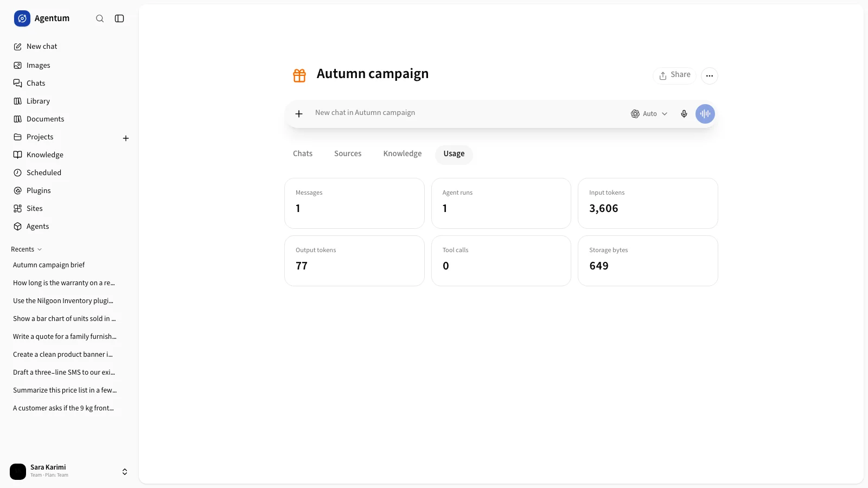Start voice mode with waveform button
The width and height of the screenshot is (868, 488).
(x=705, y=114)
